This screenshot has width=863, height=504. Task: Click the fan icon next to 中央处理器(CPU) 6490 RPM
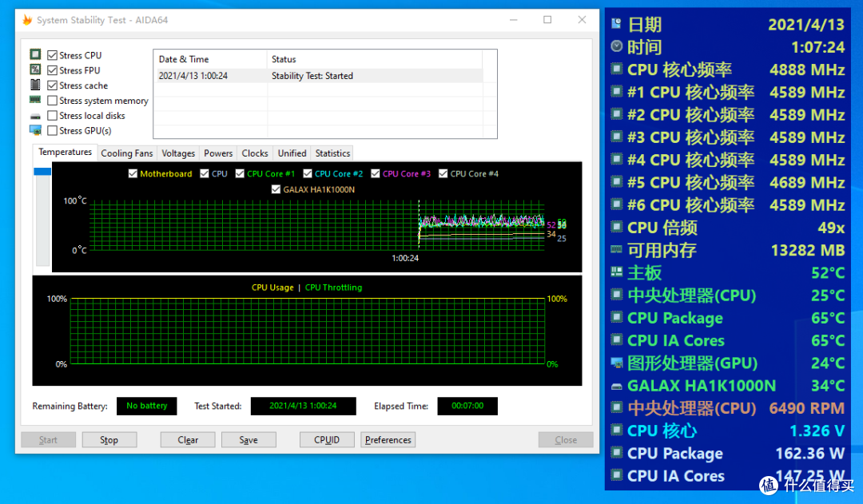[x=616, y=407]
